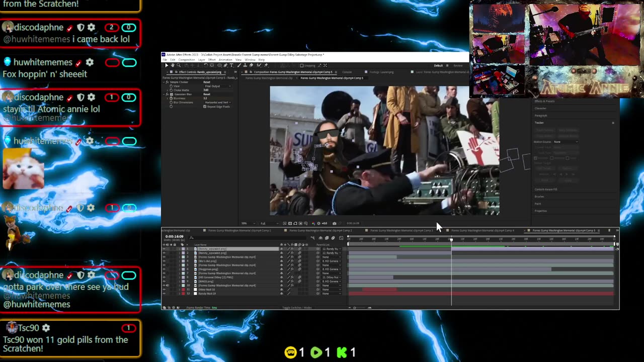Image resolution: width=644 pixels, height=362 pixels.
Task: Open the Tracker panel menu icon
Action: (x=613, y=123)
